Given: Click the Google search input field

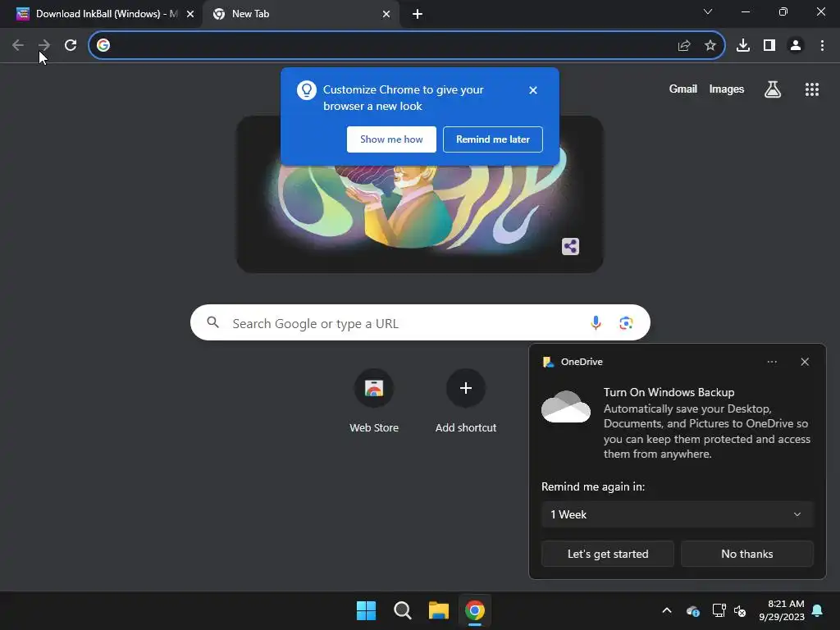Looking at the screenshot, I should [420, 322].
